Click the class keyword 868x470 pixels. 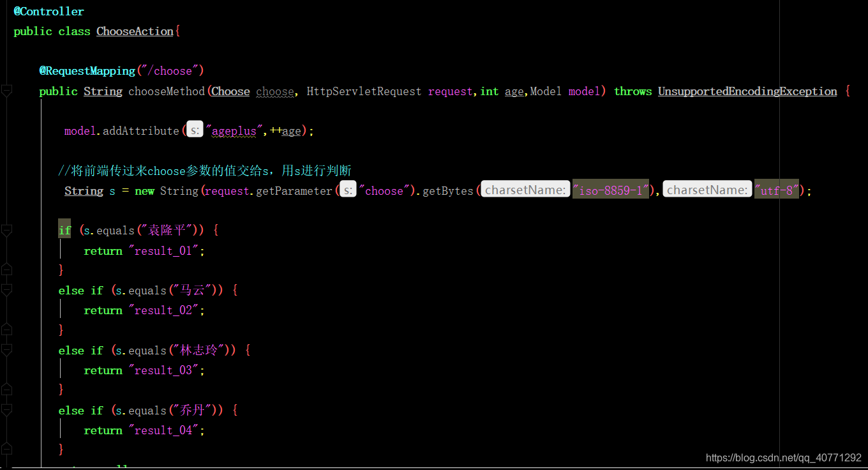click(x=74, y=31)
